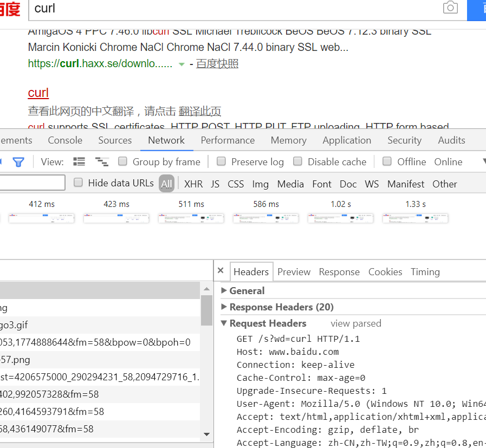The height and width of the screenshot is (448, 486).
Task: Filter requests by Img
Action: pyautogui.click(x=261, y=184)
